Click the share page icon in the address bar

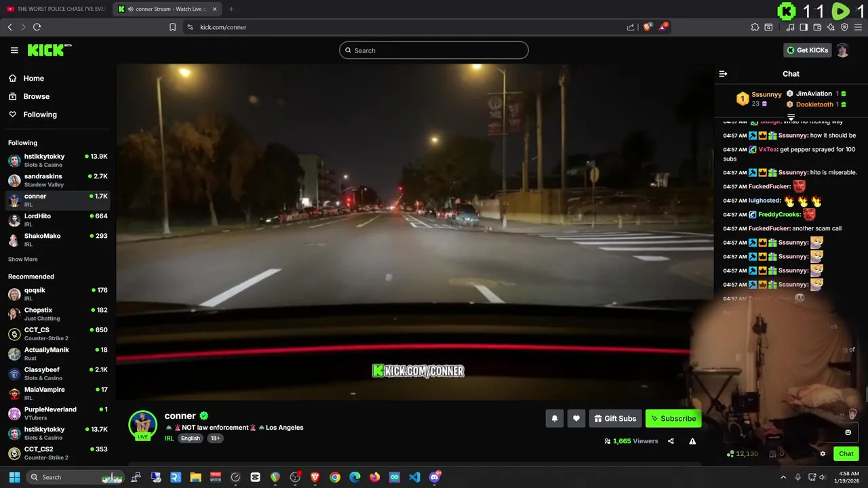631,27
